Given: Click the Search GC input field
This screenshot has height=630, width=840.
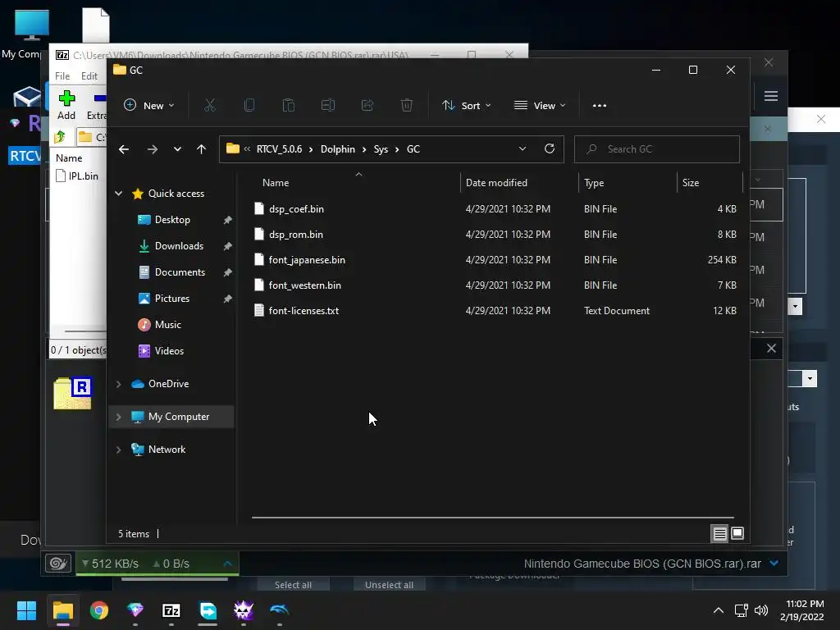Looking at the screenshot, I should tap(657, 149).
